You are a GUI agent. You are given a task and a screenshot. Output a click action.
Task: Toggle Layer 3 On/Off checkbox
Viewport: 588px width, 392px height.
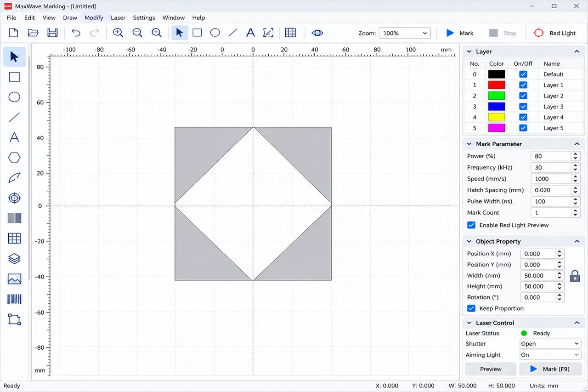point(523,107)
